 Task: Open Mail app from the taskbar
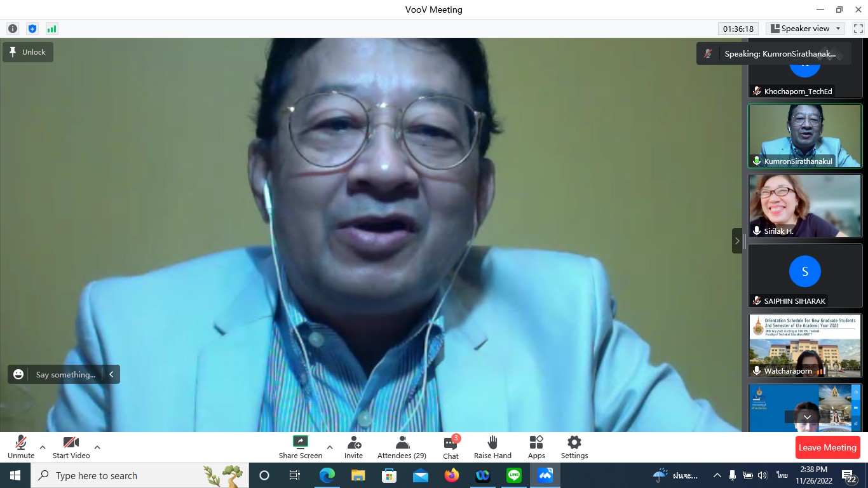(x=420, y=475)
